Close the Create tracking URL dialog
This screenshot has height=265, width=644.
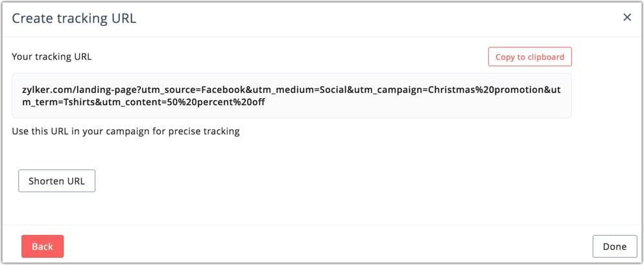point(626,18)
